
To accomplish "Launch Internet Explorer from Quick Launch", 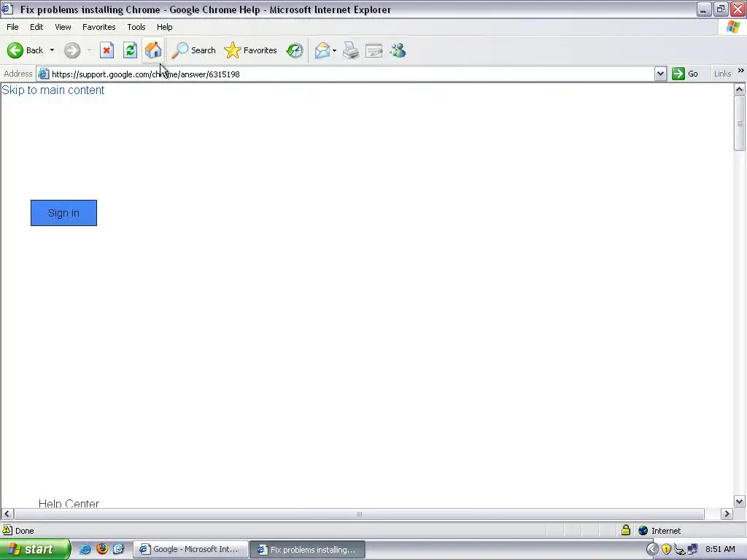I will click(85, 549).
